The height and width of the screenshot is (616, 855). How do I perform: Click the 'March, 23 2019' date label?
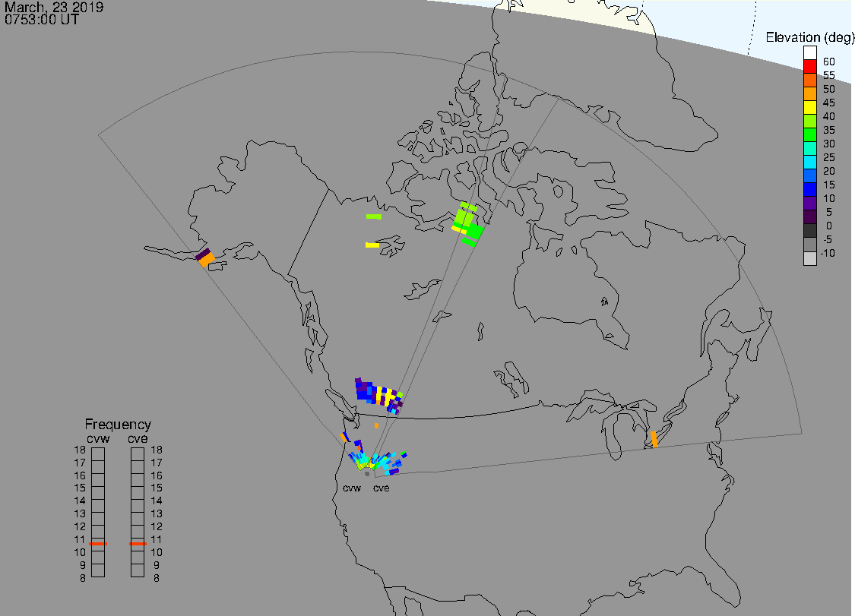coord(53,8)
